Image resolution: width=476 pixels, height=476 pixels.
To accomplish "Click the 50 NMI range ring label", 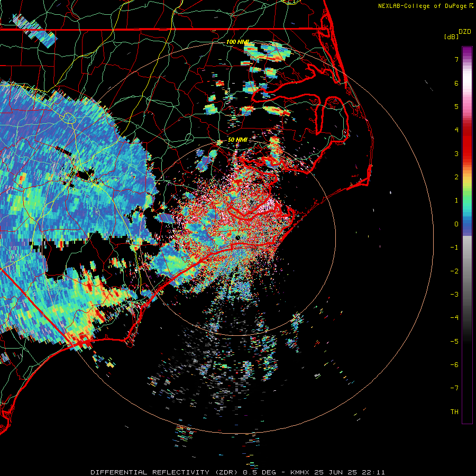I will 237,140.
